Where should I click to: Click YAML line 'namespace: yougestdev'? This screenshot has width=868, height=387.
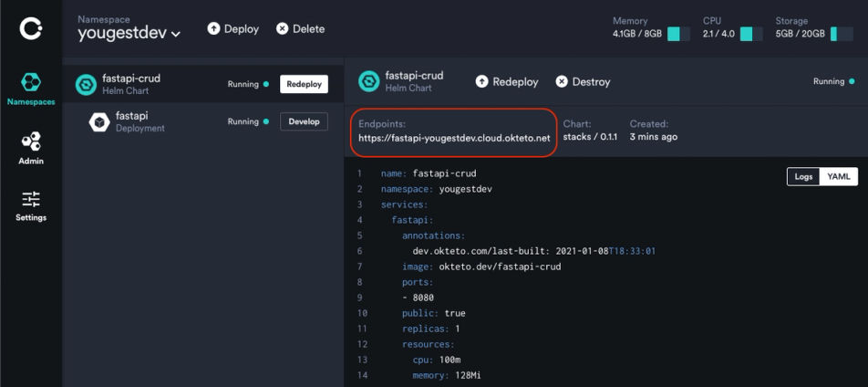[436, 189]
